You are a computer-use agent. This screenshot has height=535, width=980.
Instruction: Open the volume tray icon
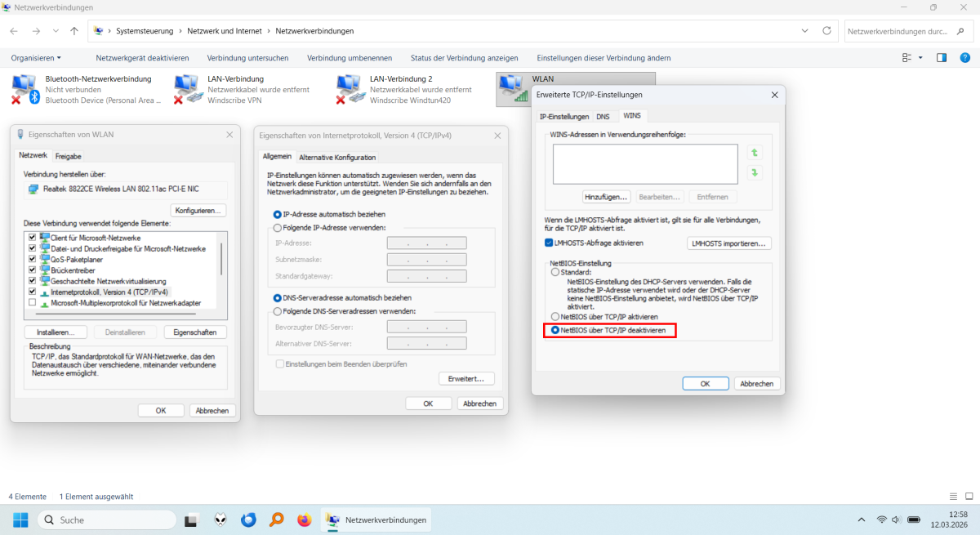[x=897, y=519]
